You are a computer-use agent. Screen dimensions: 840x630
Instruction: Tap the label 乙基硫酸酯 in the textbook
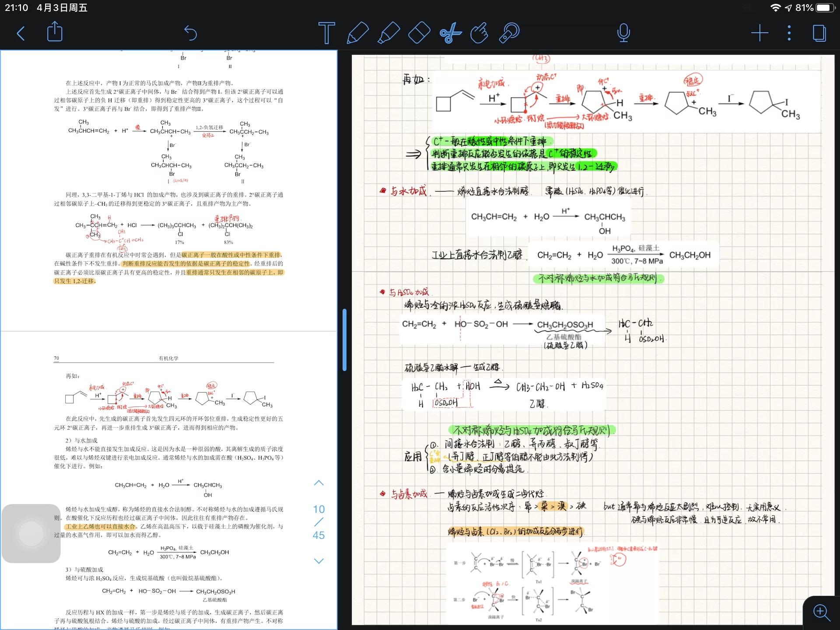[215, 600]
